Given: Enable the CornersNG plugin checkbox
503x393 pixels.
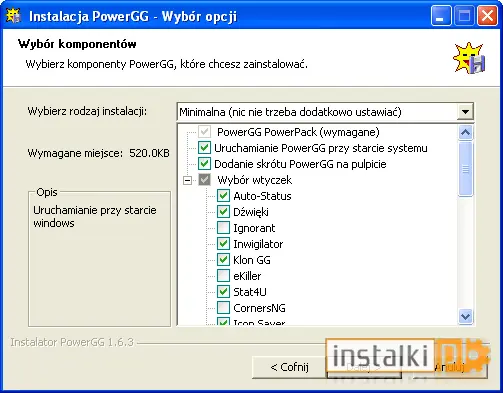Looking at the screenshot, I should pos(223,308).
